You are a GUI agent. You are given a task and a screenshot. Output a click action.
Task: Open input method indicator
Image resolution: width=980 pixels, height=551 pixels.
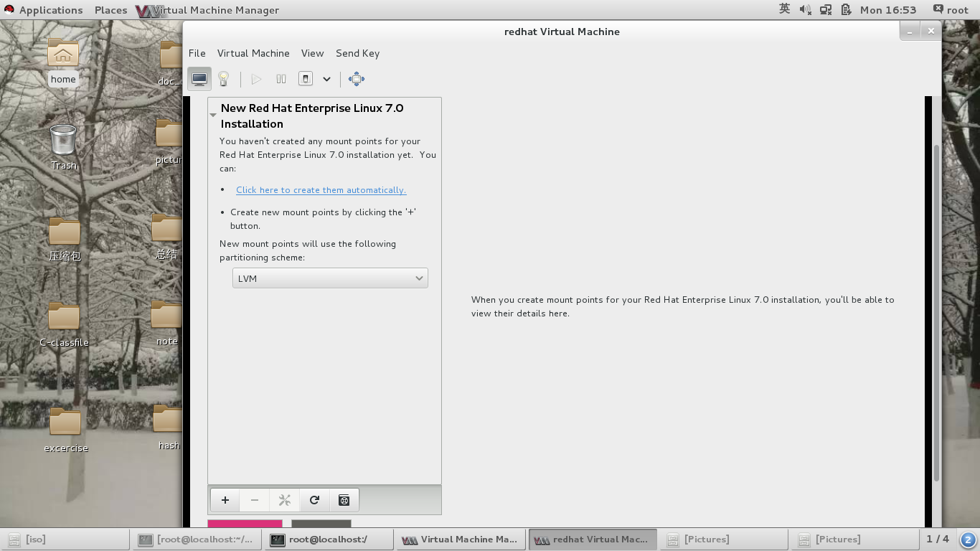pos(784,9)
